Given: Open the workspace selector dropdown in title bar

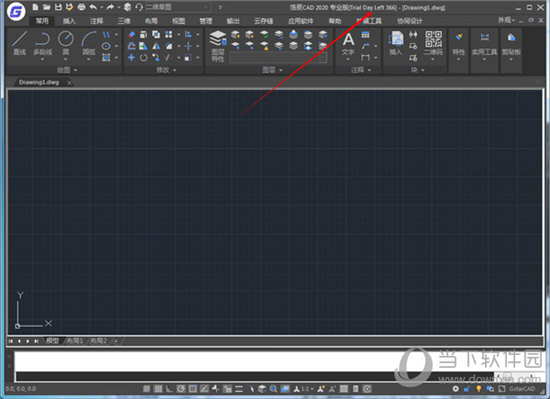Looking at the screenshot, I should 178,7.
